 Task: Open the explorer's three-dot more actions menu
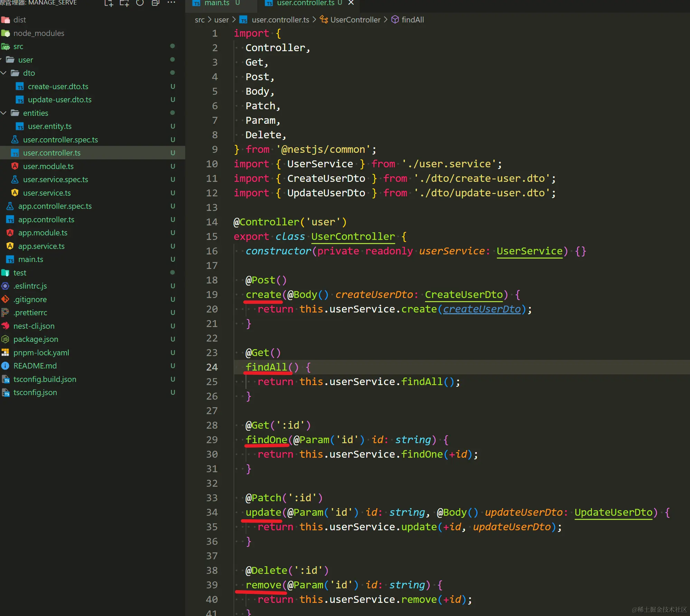[171, 3]
